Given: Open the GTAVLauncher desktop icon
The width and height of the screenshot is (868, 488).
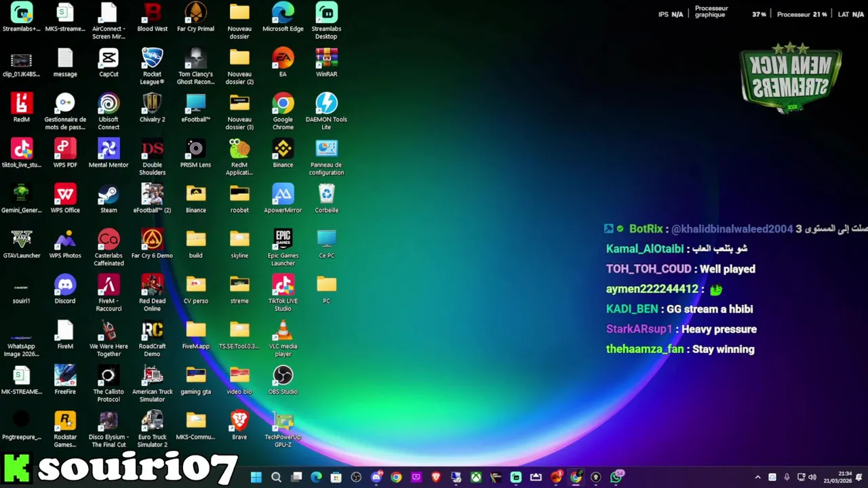Looking at the screenshot, I should click(x=22, y=245).
